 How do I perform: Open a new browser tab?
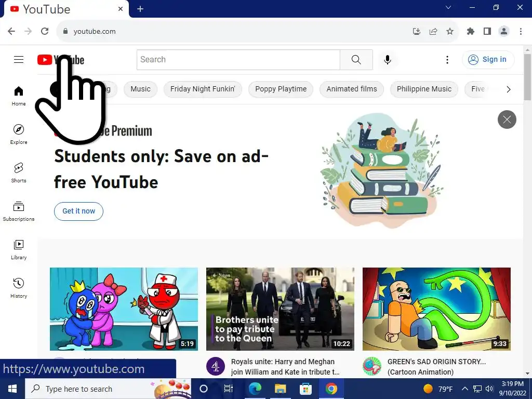click(x=140, y=9)
